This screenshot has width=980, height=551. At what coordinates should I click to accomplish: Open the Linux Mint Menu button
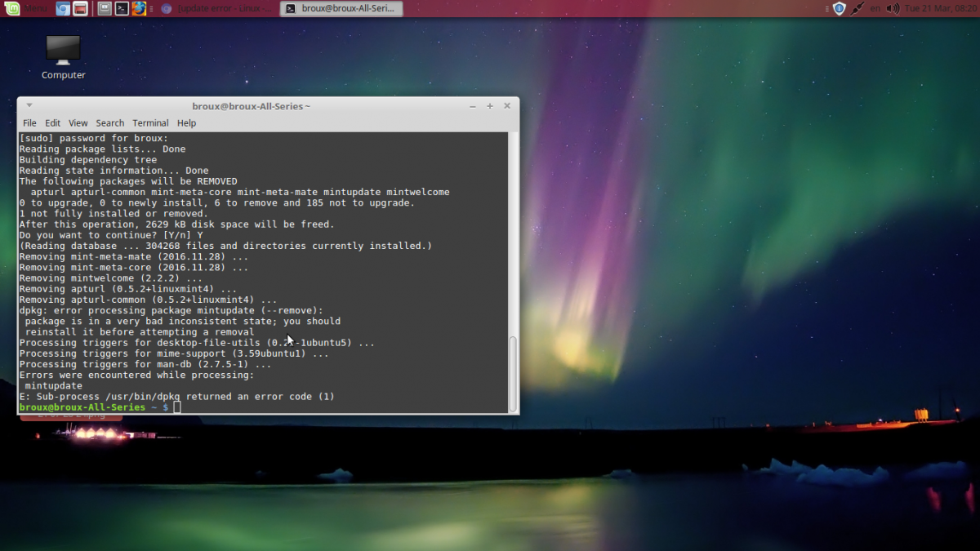coord(24,8)
